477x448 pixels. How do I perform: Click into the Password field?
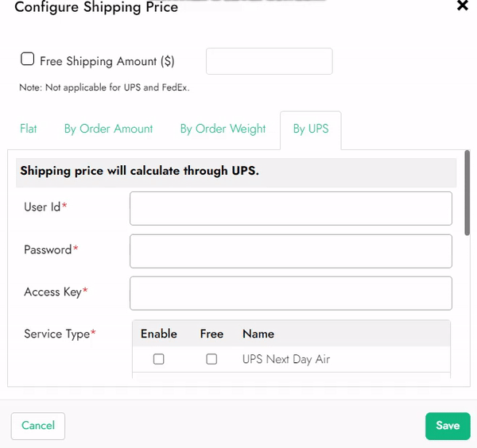click(x=290, y=251)
